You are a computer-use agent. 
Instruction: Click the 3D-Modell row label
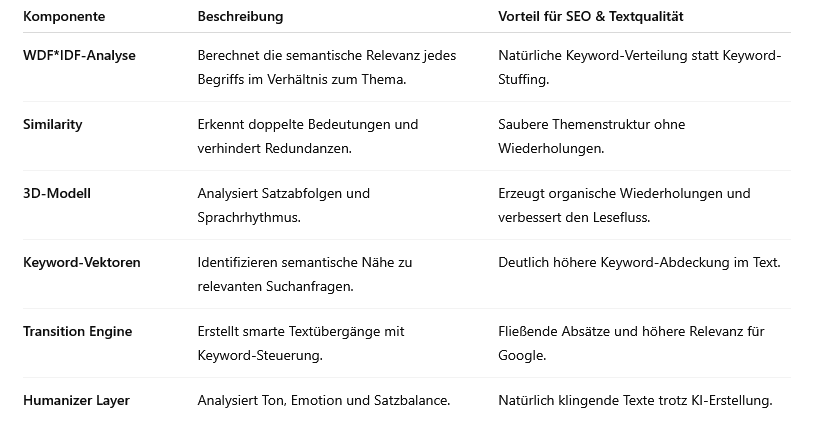57,194
